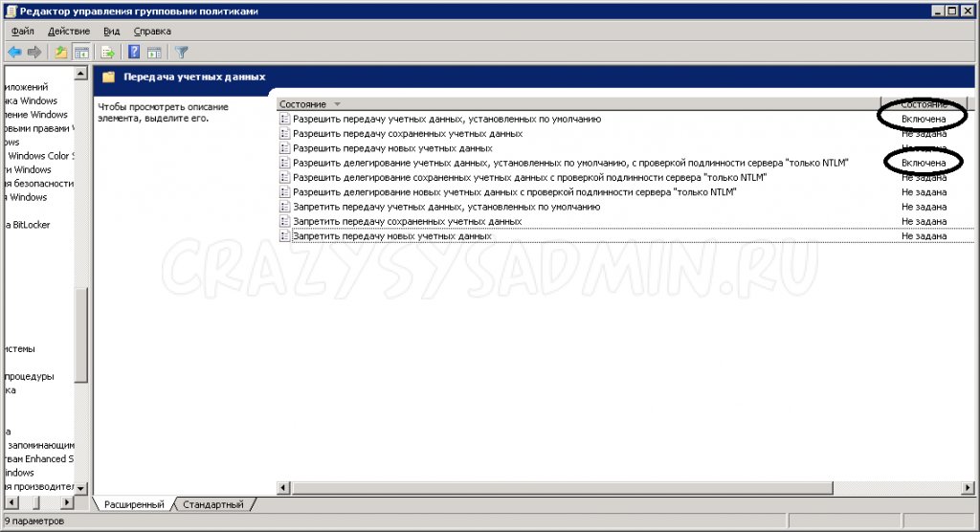Switch to the Стандартный tab
Screen dimensions: 980x532
coord(212,504)
